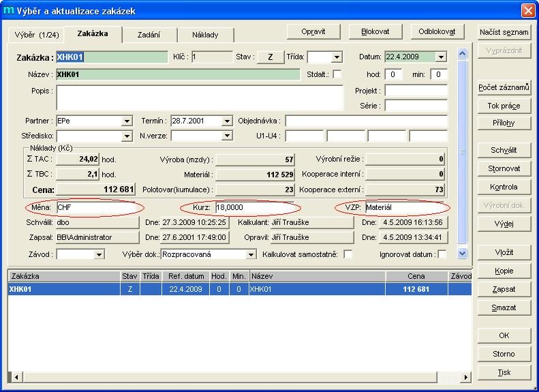
Task: Open the Datum date dropdown
Action: click(x=441, y=57)
